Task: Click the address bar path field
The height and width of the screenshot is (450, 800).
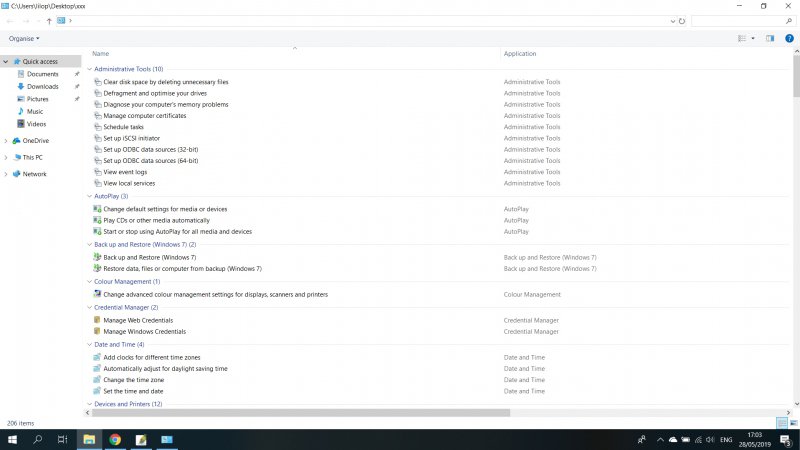Action: (362, 21)
